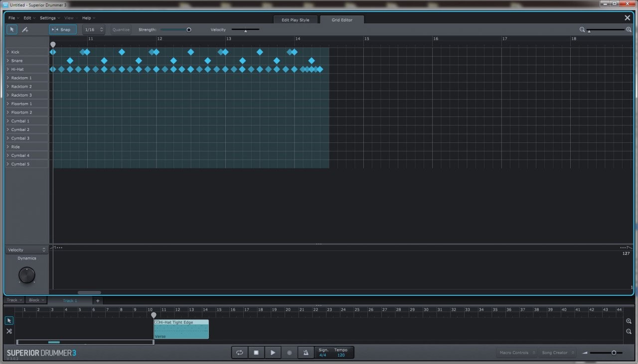
Task: Expand the Kick row
Action: pyautogui.click(x=7, y=52)
